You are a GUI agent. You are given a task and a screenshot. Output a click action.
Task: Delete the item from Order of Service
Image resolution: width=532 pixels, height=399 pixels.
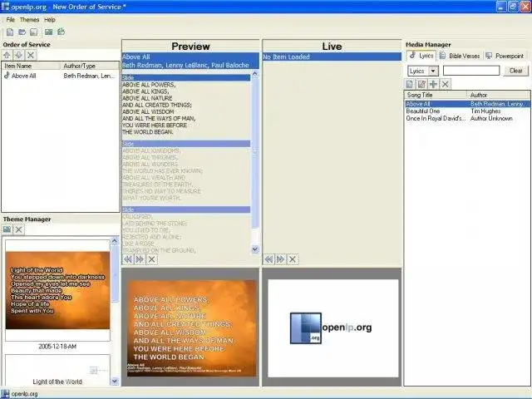[x=31, y=55]
